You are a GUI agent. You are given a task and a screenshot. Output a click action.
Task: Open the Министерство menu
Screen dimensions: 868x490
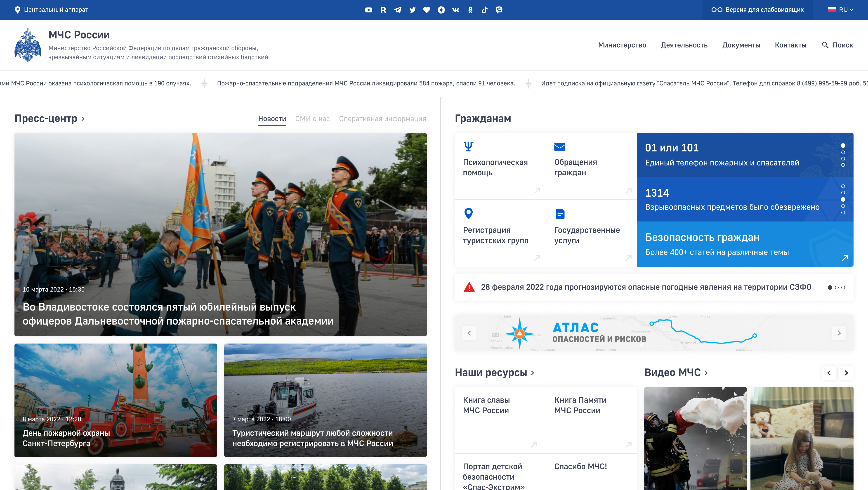[x=622, y=45]
